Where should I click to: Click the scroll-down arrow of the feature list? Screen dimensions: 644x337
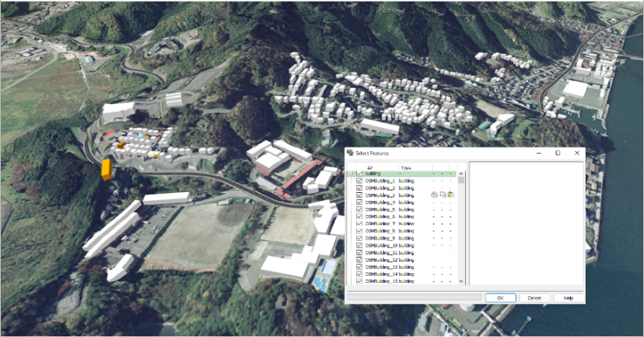(461, 281)
